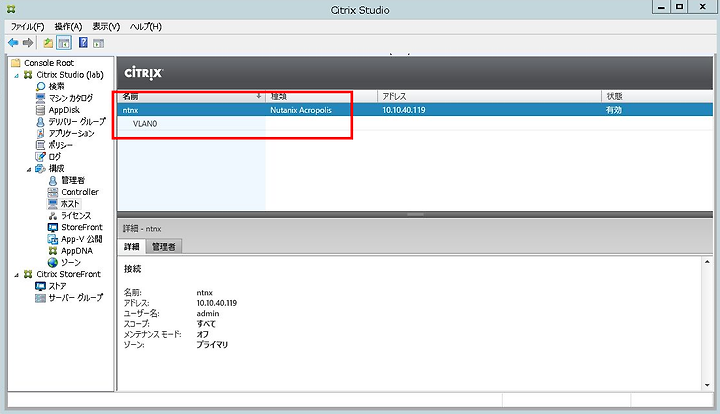Select the Console Root label in tree
The height and width of the screenshot is (414, 720).
49,63
